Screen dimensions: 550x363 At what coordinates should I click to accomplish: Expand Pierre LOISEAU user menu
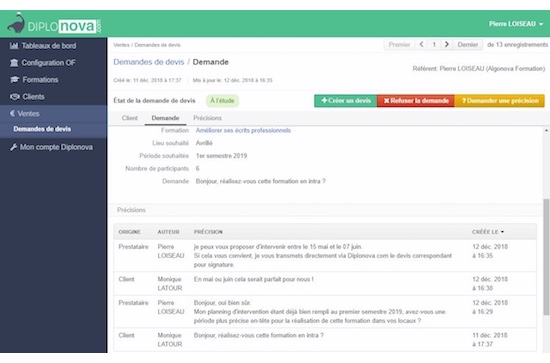(x=516, y=24)
